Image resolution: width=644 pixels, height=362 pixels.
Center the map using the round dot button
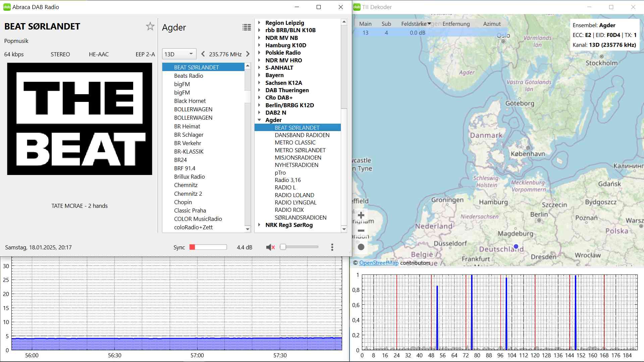click(361, 247)
